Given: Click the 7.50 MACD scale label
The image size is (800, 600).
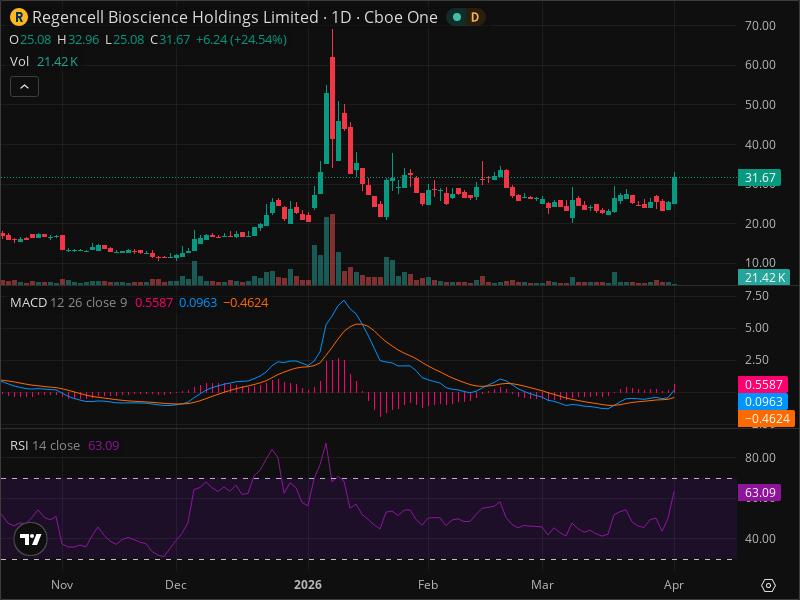Looking at the screenshot, I should tap(757, 296).
